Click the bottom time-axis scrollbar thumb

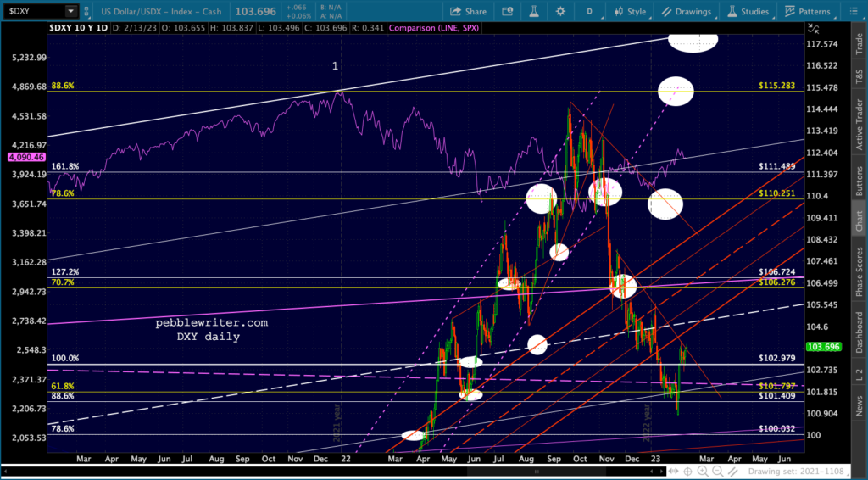click(537, 472)
